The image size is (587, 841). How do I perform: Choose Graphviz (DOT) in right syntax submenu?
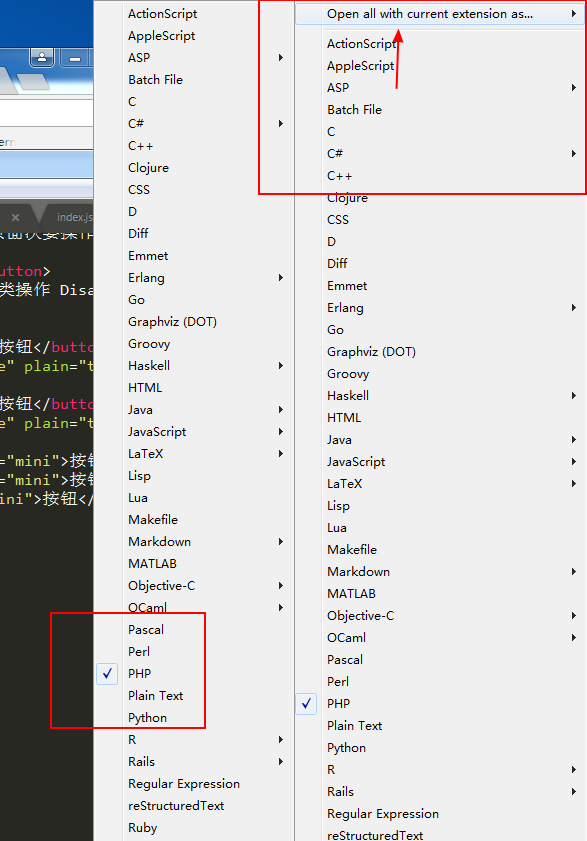pos(371,352)
